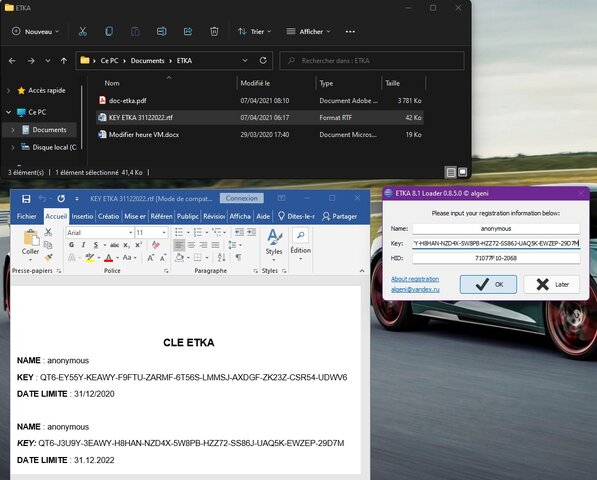The image size is (597, 480).
Task: Click the decrease indent icon
Action: pos(239,232)
